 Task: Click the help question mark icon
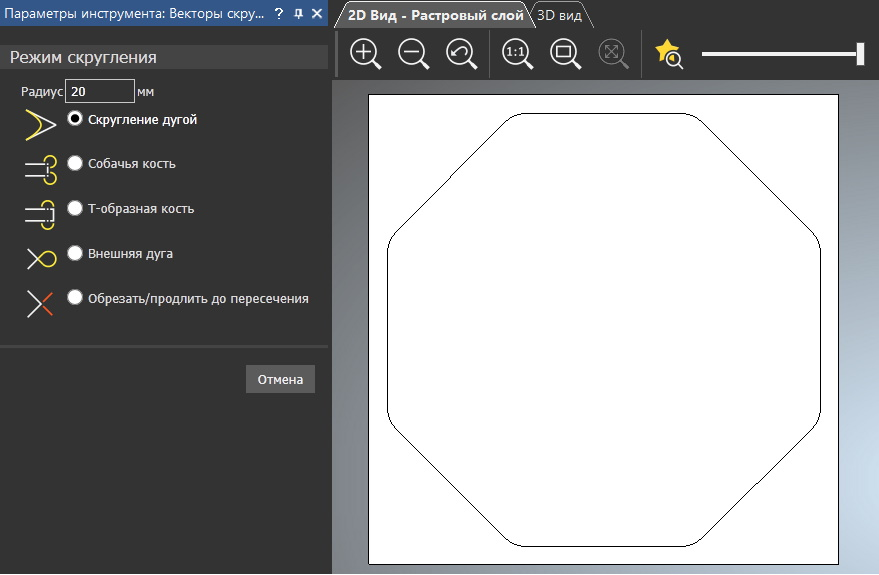pyautogui.click(x=279, y=14)
